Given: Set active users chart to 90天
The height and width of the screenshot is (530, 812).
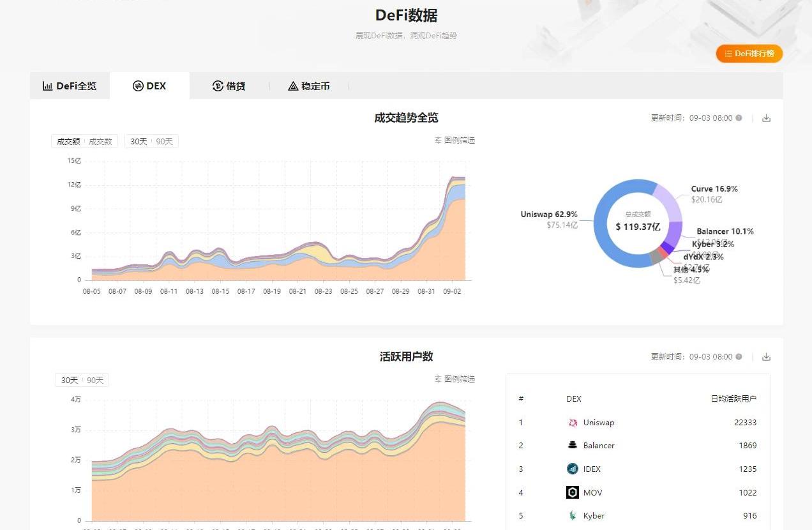Looking at the screenshot, I should tap(95, 380).
